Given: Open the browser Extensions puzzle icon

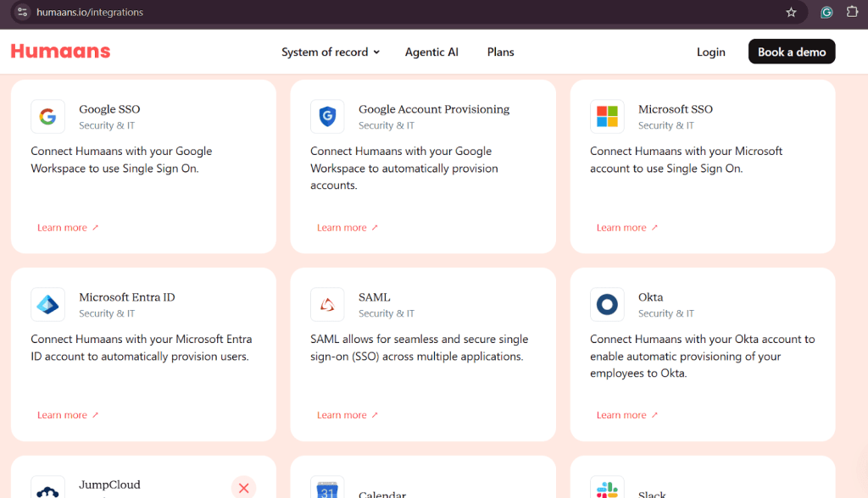Looking at the screenshot, I should click(x=852, y=13).
